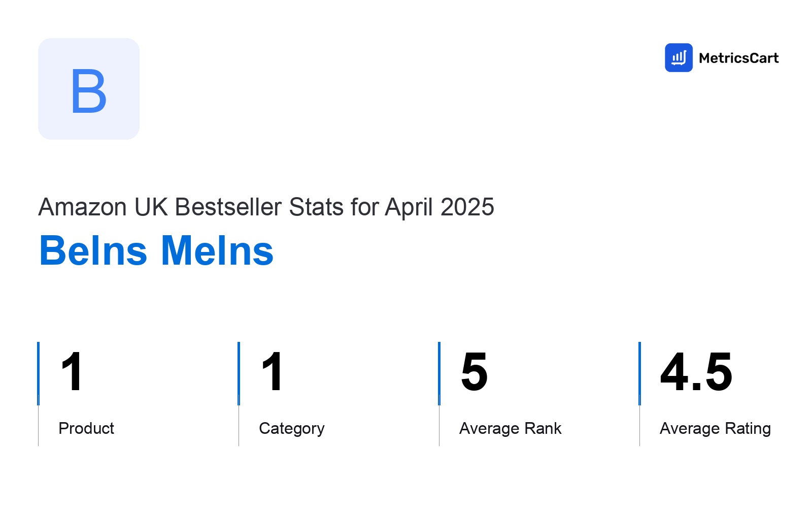Click the large B brand avatar
The image size is (812, 508).
tap(89, 89)
